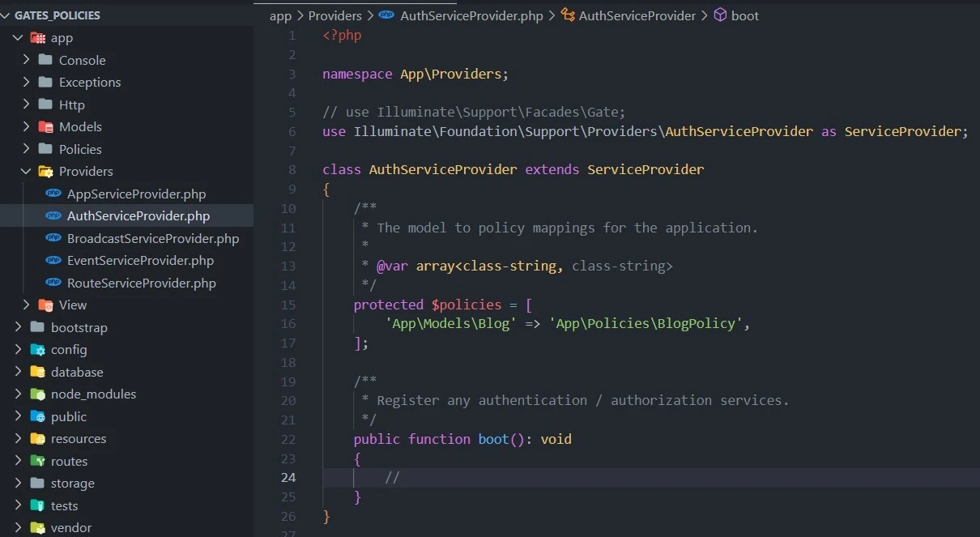Select AuthServiceProvider class in breadcrumb

(637, 15)
